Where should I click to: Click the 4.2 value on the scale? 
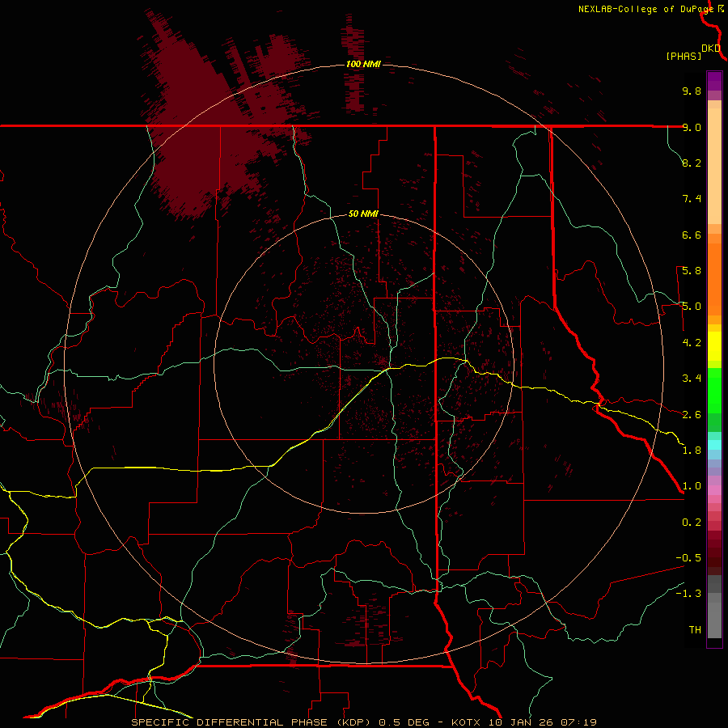tap(692, 343)
